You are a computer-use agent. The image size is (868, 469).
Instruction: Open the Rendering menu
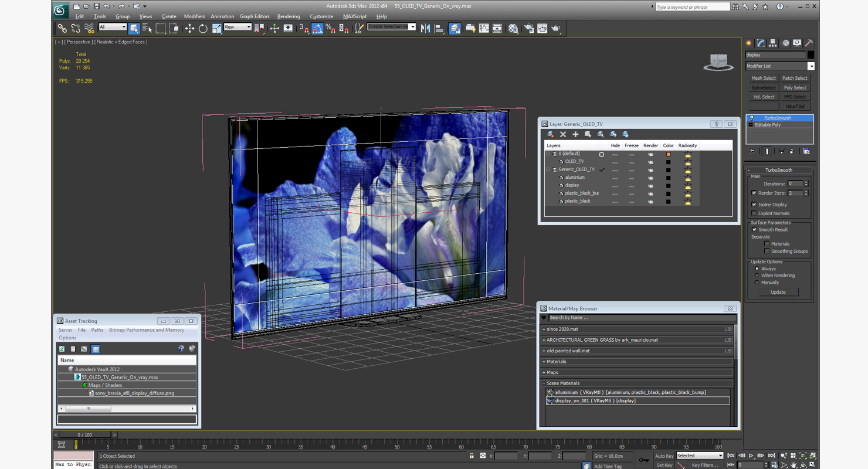(x=289, y=16)
